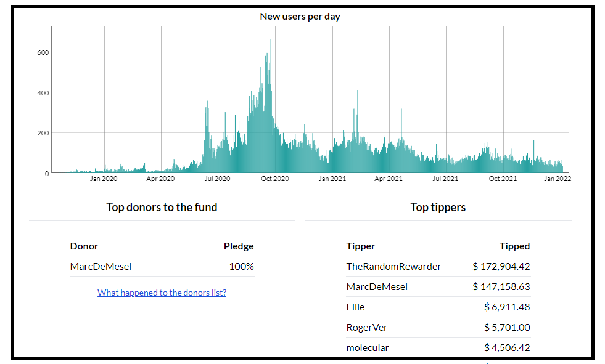The image size is (605, 364).
Task: Click molecular tipper name
Action: [368, 348]
